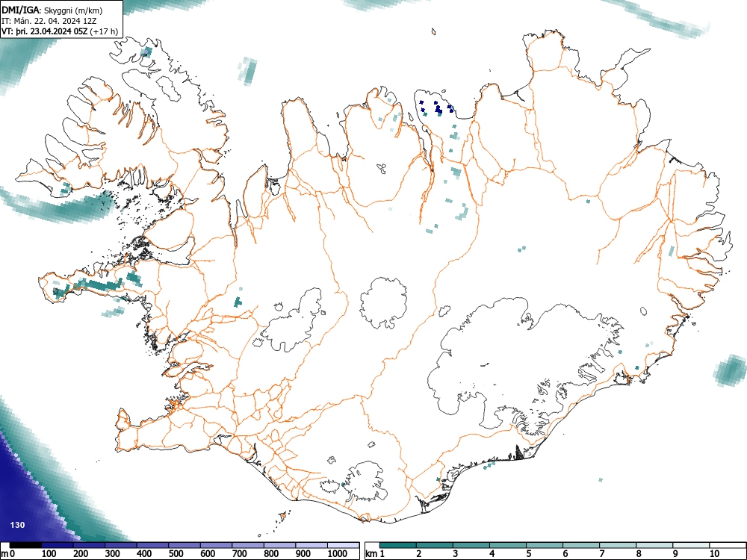Click the "km" unit label in the legend

point(371,554)
